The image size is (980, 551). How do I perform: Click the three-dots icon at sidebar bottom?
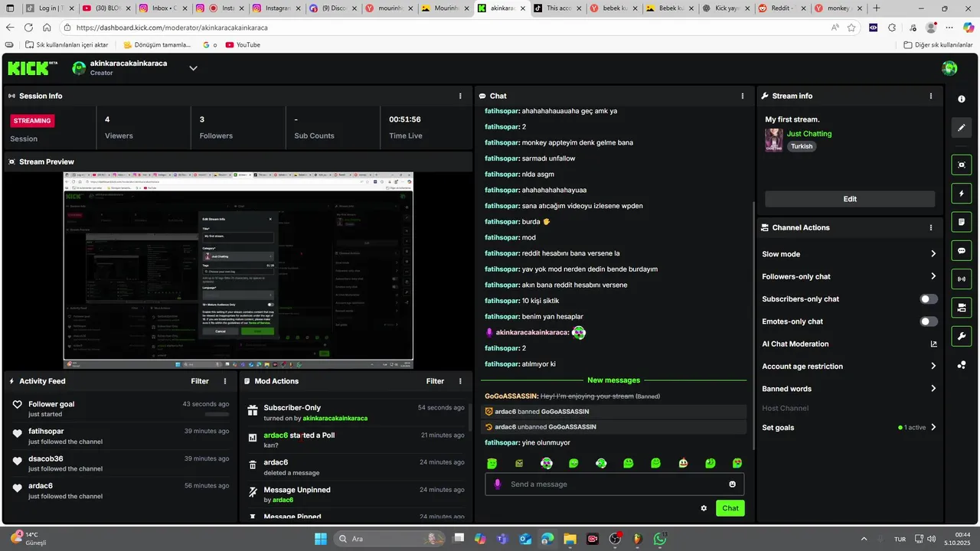coord(962,365)
